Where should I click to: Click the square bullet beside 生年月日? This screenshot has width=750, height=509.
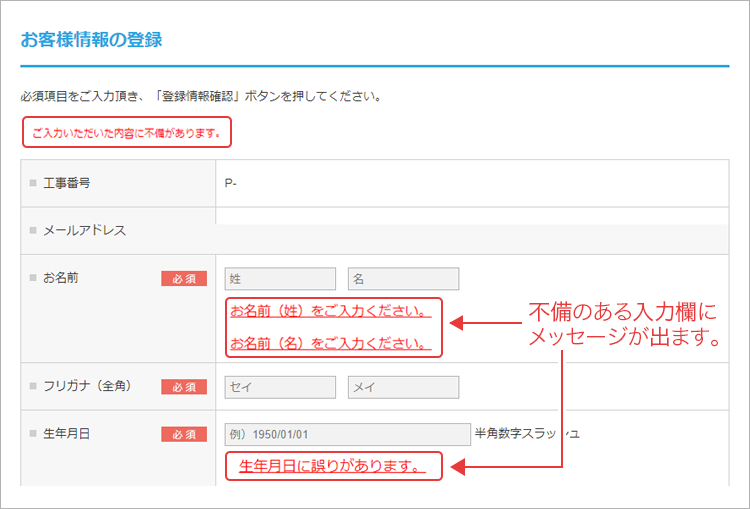pos(33,434)
